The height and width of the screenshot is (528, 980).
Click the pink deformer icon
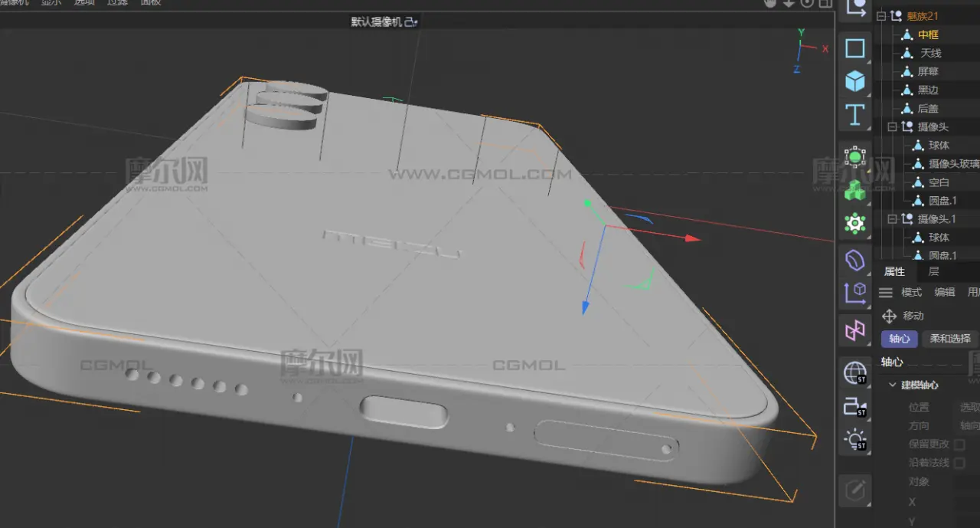click(854, 330)
